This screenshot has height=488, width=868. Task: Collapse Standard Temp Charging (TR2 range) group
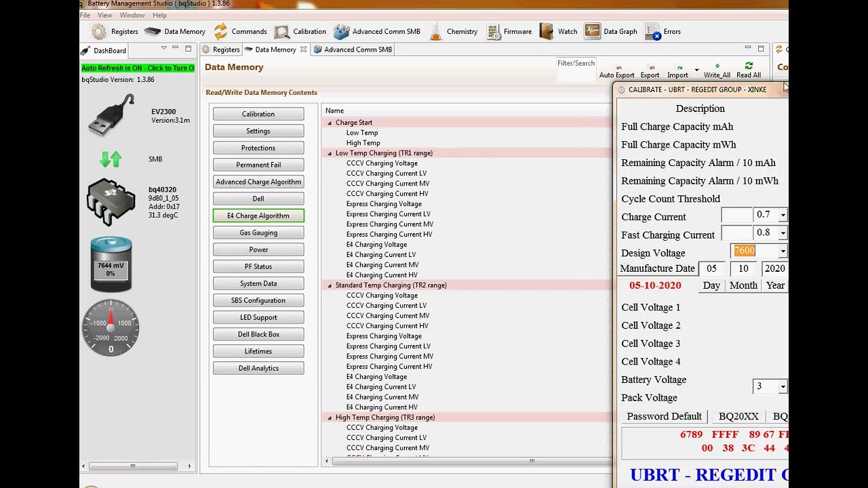tap(330, 285)
